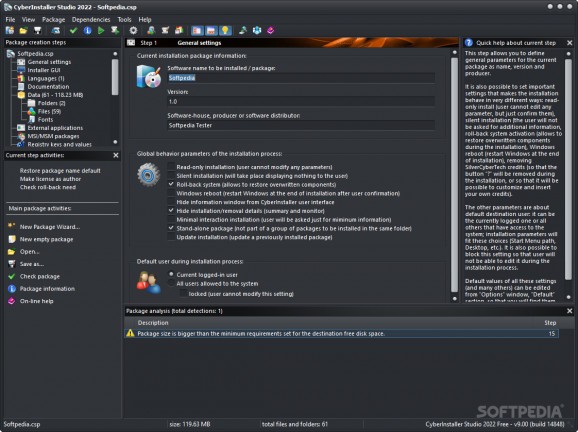This screenshot has height=432, width=578.
Task: Click the magenta online help toolbar icon
Action: [x=271, y=31]
